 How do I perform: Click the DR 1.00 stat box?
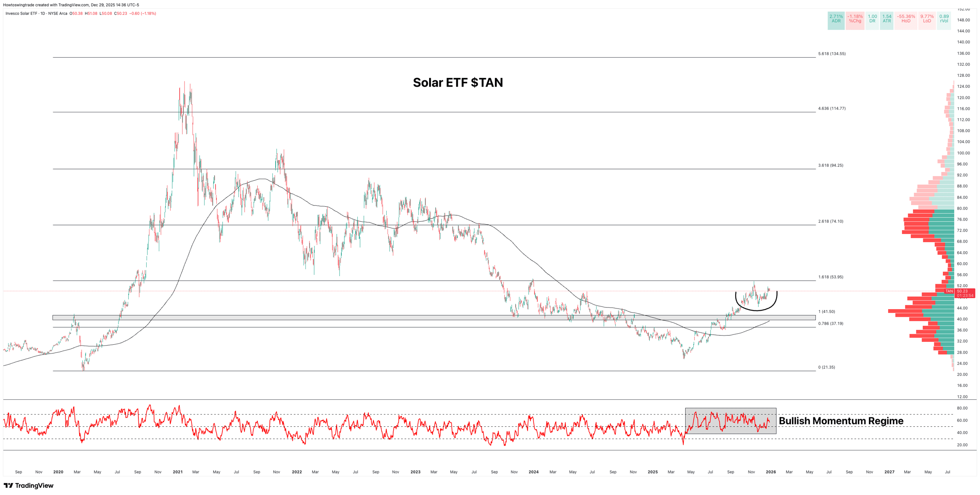click(x=872, y=19)
